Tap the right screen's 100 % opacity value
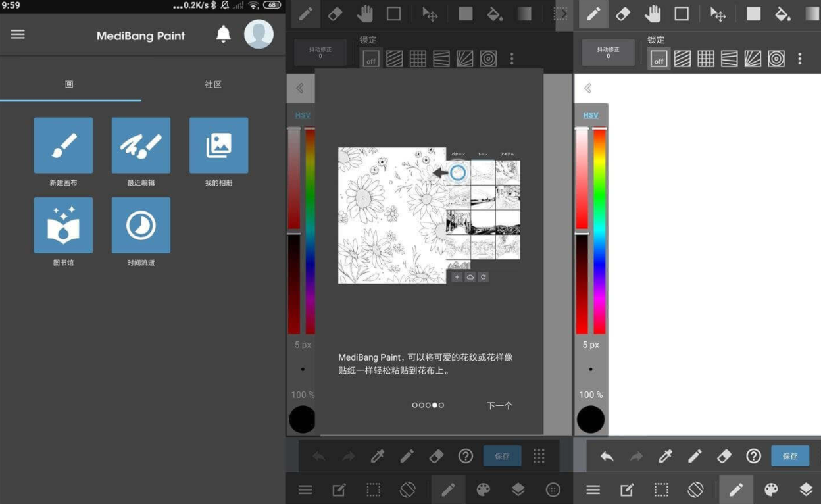821x504 pixels. click(x=591, y=395)
